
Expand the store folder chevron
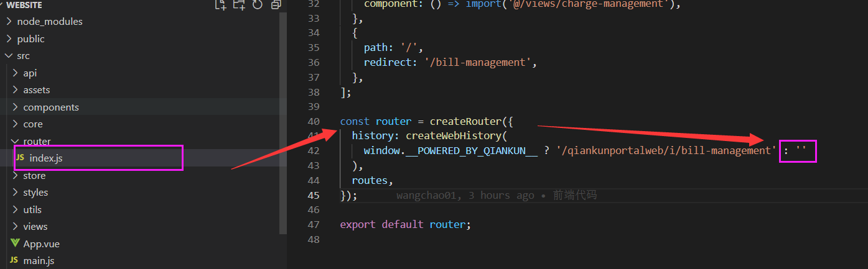[15, 176]
